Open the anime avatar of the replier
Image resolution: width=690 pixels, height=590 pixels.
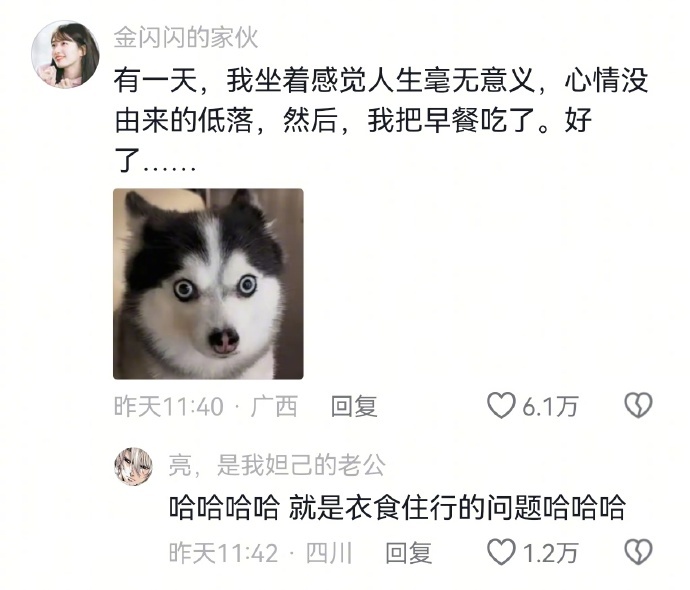[x=134, y=467]
